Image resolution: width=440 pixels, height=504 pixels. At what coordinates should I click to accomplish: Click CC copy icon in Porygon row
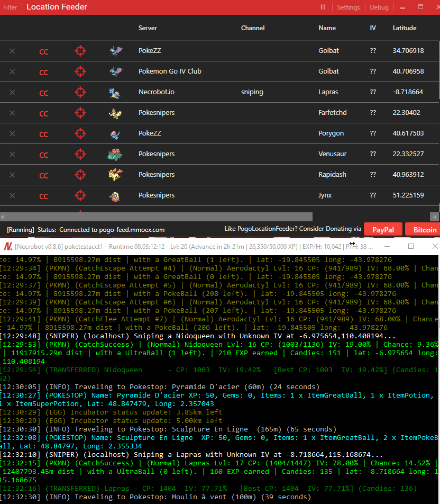44,134
